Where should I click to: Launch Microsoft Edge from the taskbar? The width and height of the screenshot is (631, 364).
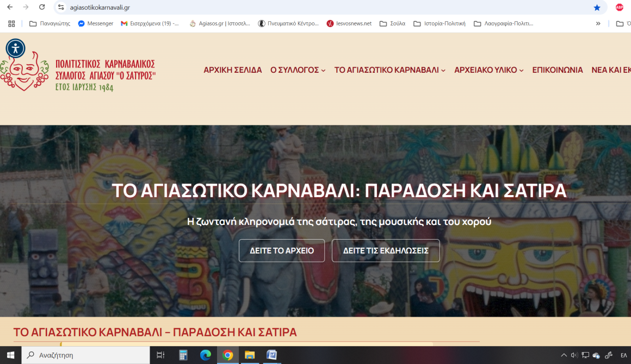pos(205,355)
